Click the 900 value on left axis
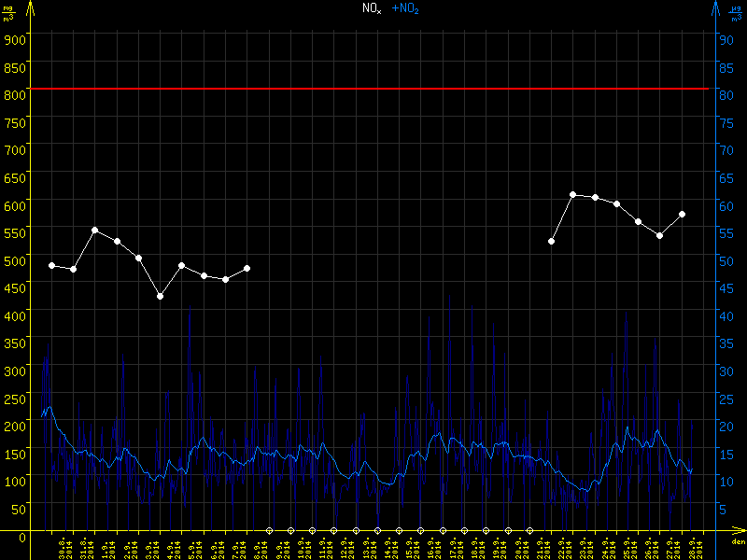 [x=15, y=38]
